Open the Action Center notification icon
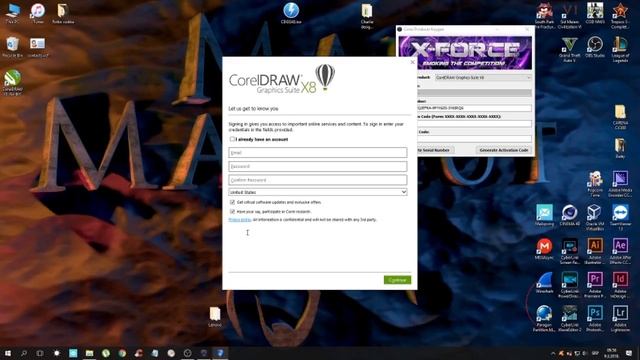 (629, 353)
